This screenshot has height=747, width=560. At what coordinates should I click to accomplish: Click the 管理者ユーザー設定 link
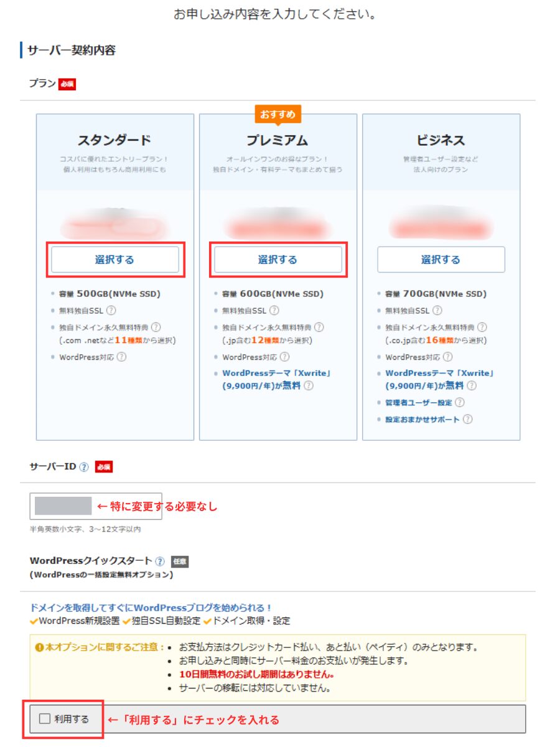418,403
